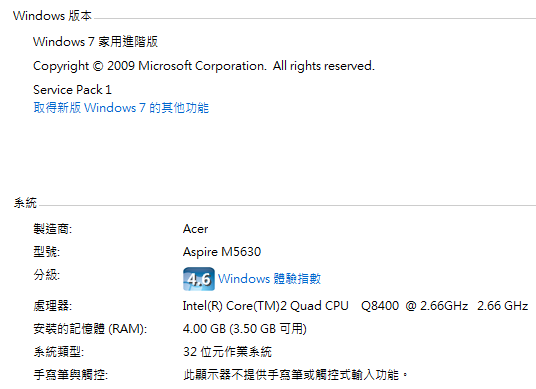Click the Copyright 2009 Microsoft Corporation line
The height and width of the screenshot is (389, 536).
(204, 66)
